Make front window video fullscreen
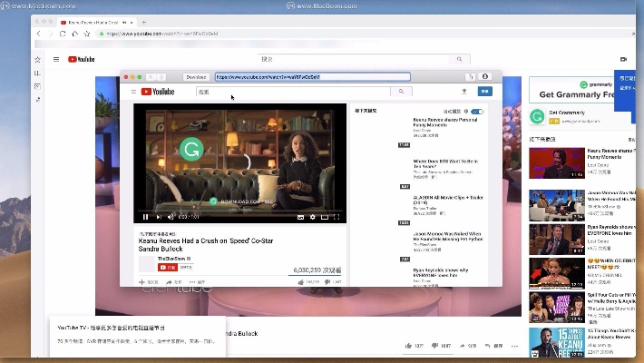644x363 pixels. click(337, 217)
